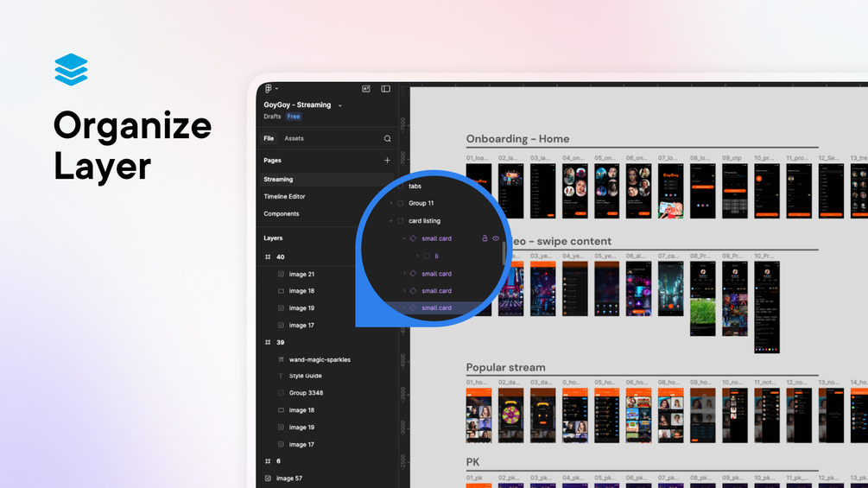
Task: Click the group icon of Group 11
Action: [x=400, y=203]
